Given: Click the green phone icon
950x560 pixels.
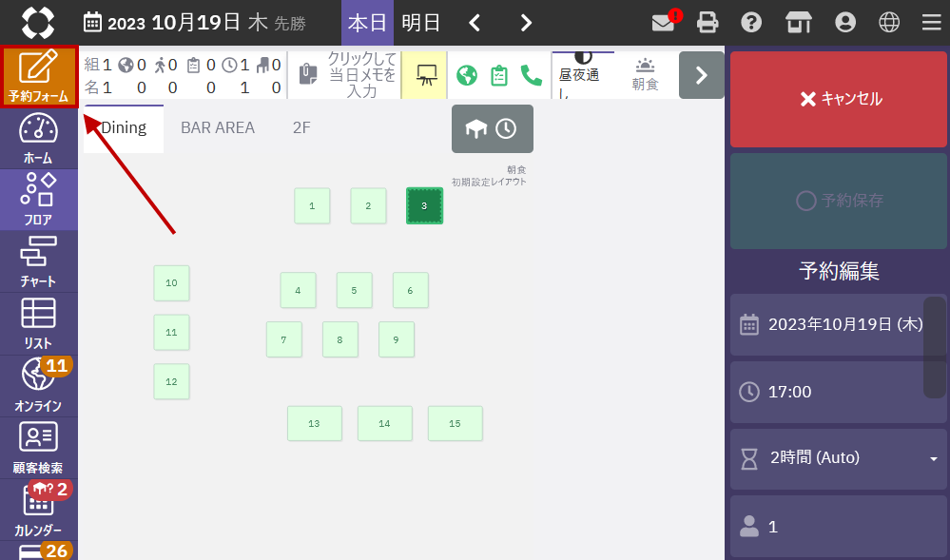Looking at the screenshot, I should [532, 75].
